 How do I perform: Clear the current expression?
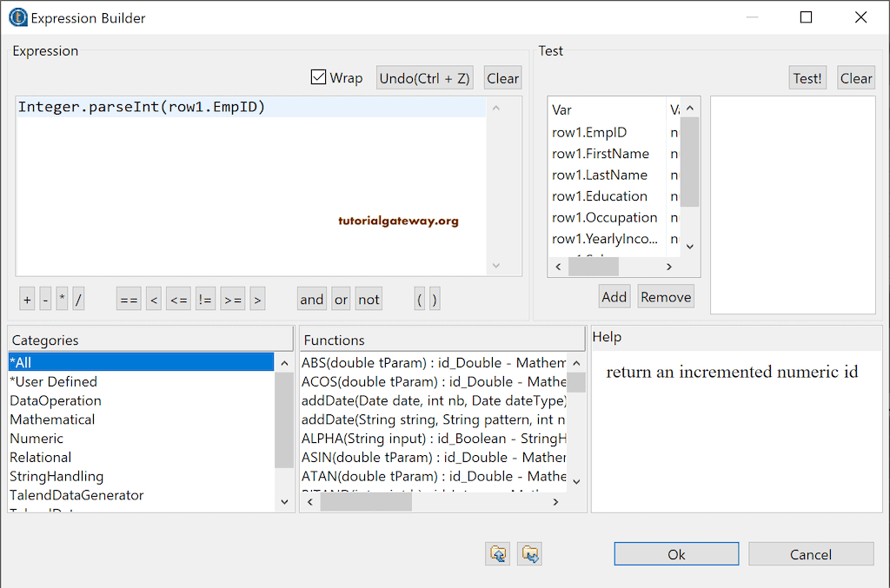pyautogui.click(x=502, y=76)
